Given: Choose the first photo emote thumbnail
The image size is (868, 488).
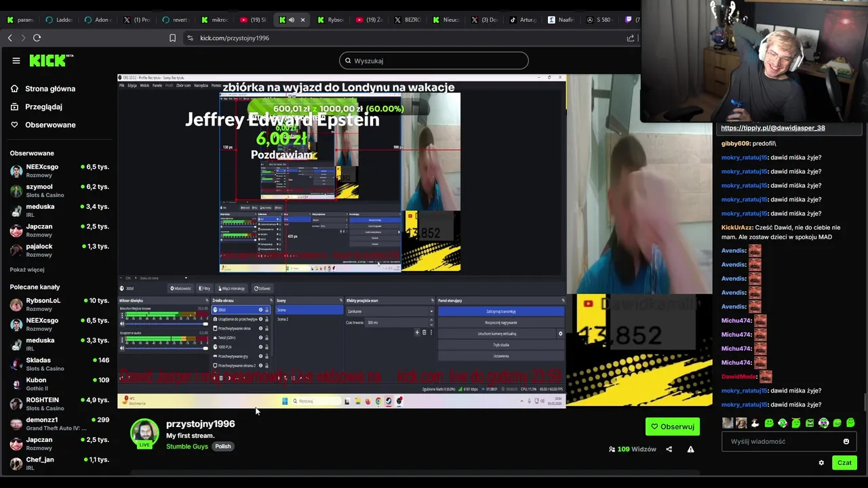Looking at the screenshot, I should coord(728,423).
